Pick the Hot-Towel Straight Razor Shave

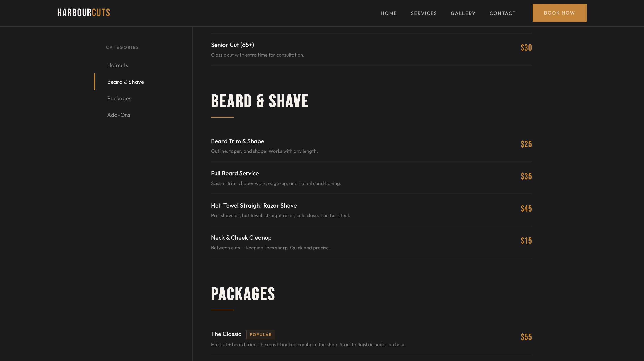(254, 206)
